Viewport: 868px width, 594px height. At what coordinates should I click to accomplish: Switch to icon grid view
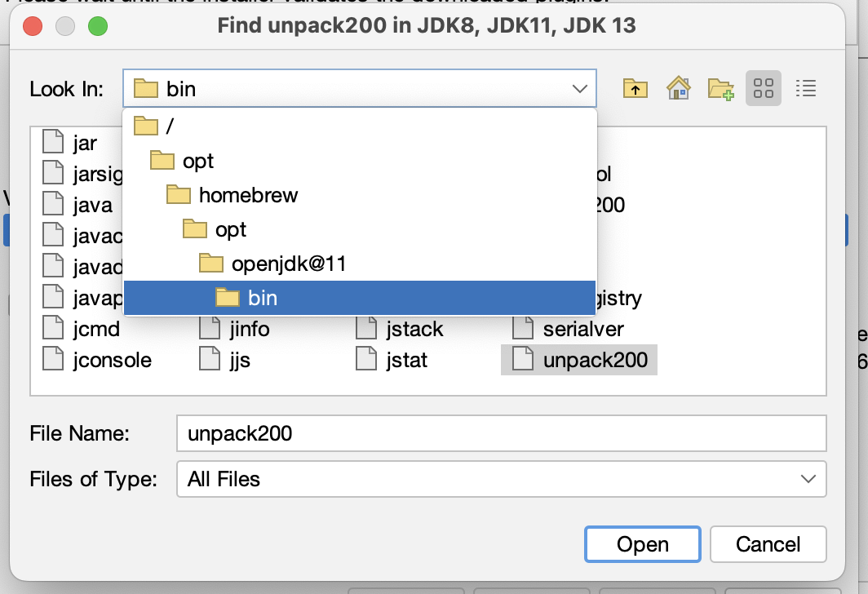coord(764,88)
